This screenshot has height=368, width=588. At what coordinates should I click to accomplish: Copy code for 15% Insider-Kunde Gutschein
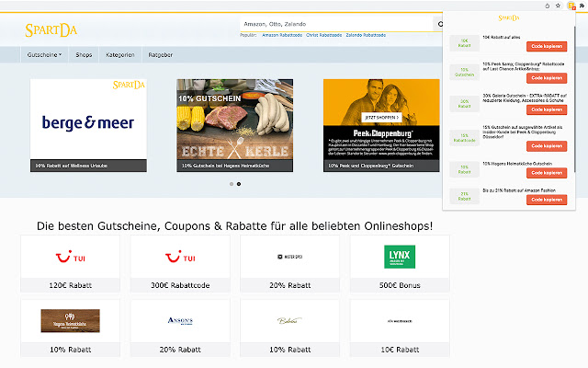pyautogui.click(x=547, y=146)
